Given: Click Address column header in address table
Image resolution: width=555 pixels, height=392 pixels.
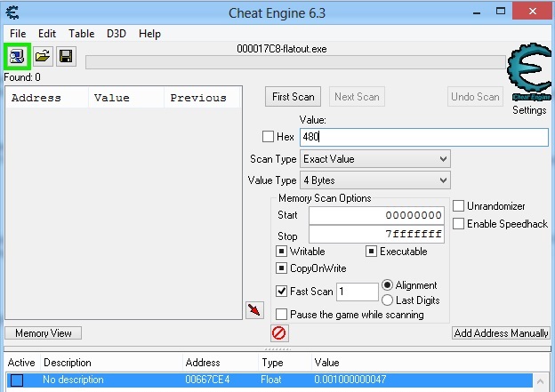Looking at the screenshot, I should (221, 363).
